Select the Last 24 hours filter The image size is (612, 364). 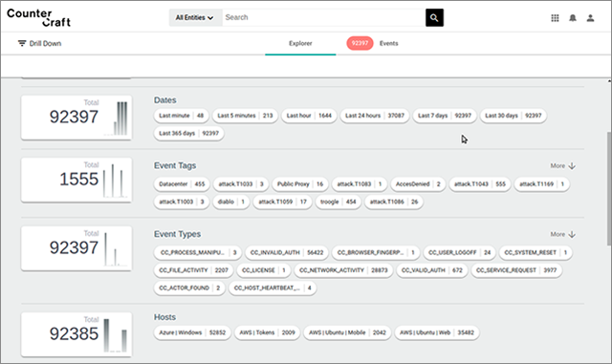[x=374, y=116]
